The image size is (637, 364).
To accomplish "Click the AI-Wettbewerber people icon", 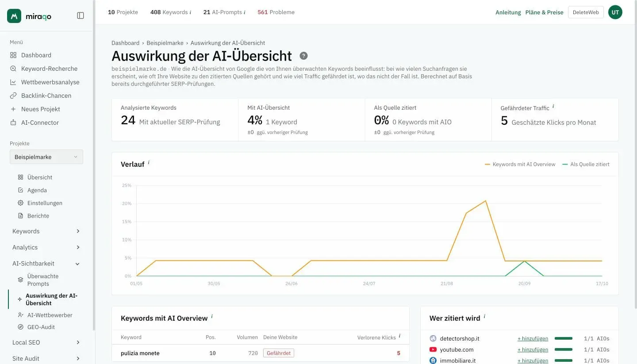I will [20, 315].
